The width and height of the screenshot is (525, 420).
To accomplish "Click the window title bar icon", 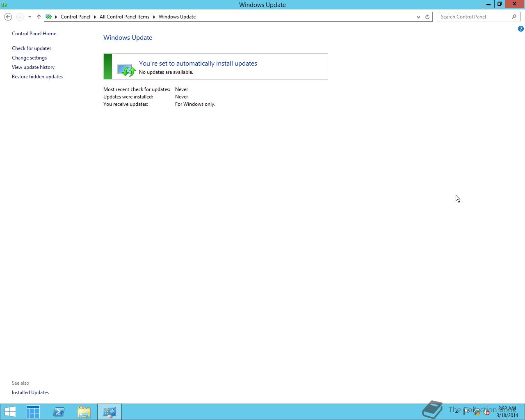I will [x=5, y=5].
